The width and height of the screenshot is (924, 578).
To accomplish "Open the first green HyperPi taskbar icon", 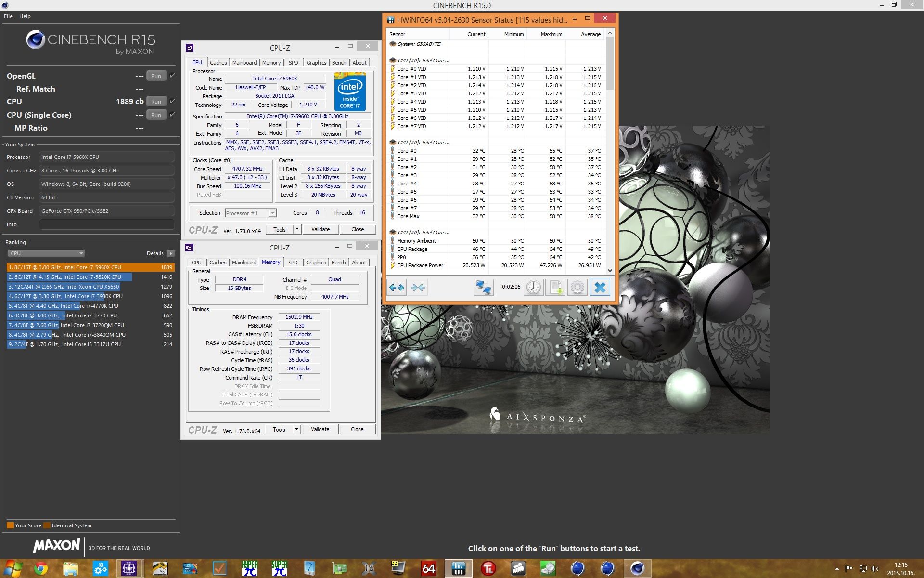I will tap(250, 569).
